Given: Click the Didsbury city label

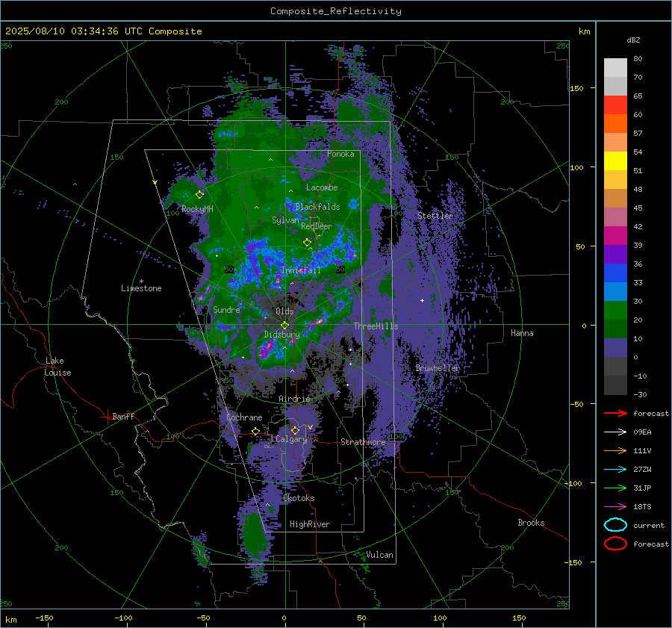Looking at the screenshot, I should [x=281, y=335].
